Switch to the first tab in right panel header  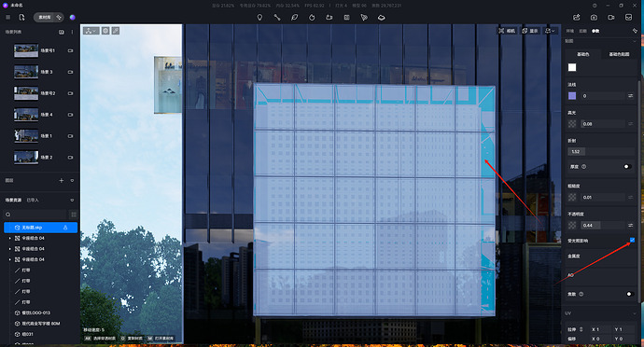point(570,31)
